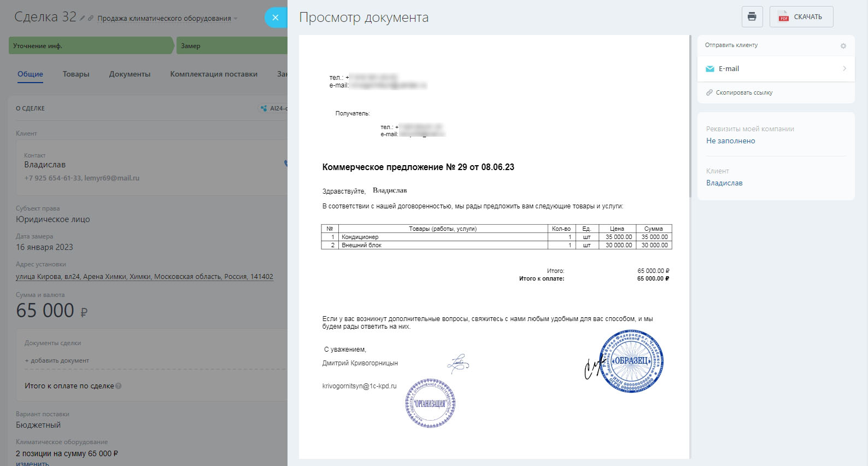Click the copy link chain icon
Viewport: 868px width, 466px height.
pyautogui.click(x=709, y=93)
